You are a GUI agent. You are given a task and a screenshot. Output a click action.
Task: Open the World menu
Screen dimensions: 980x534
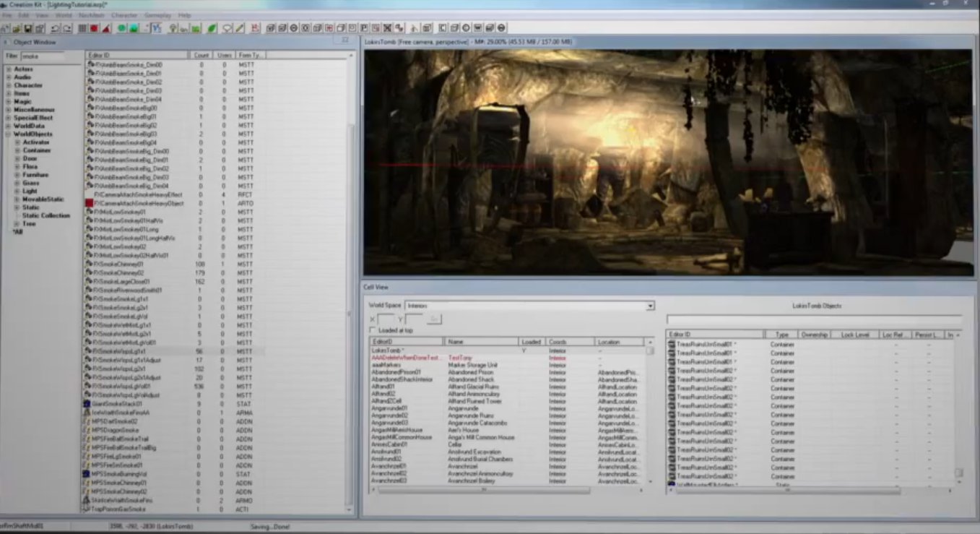coord(64,14)
